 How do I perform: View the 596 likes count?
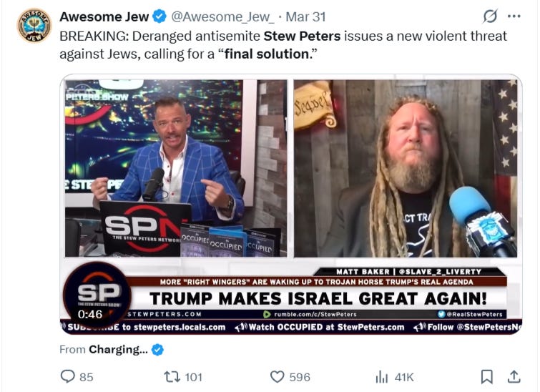tap(300, 377)
